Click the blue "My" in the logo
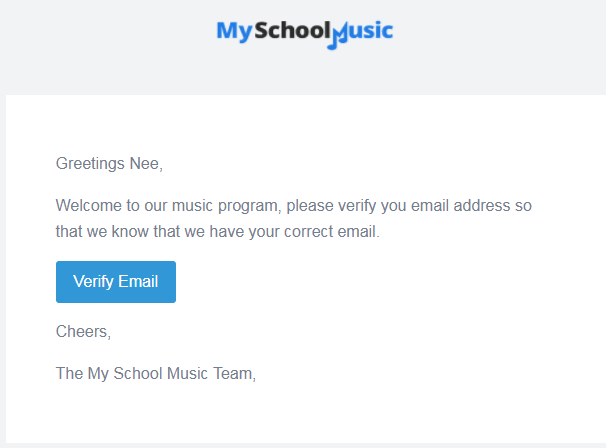The width and height of the screenshot is (606, 448). [x=234, y=32]
